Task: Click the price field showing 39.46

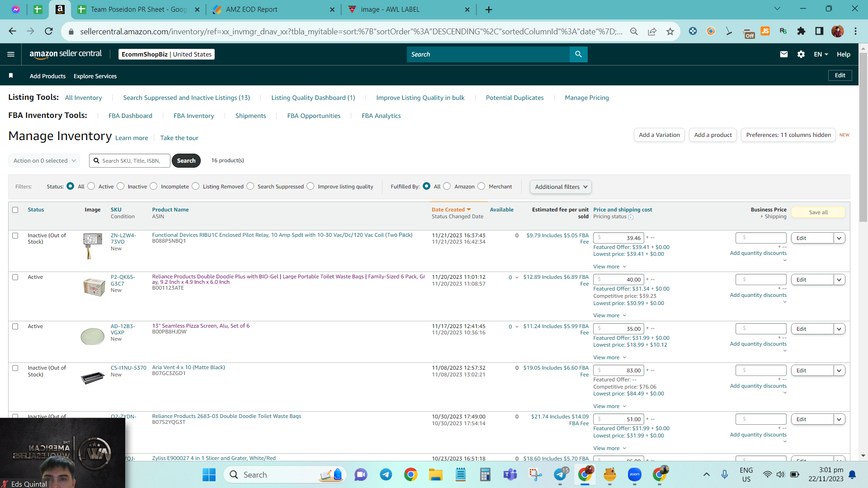Action: [x=618, y=238]
